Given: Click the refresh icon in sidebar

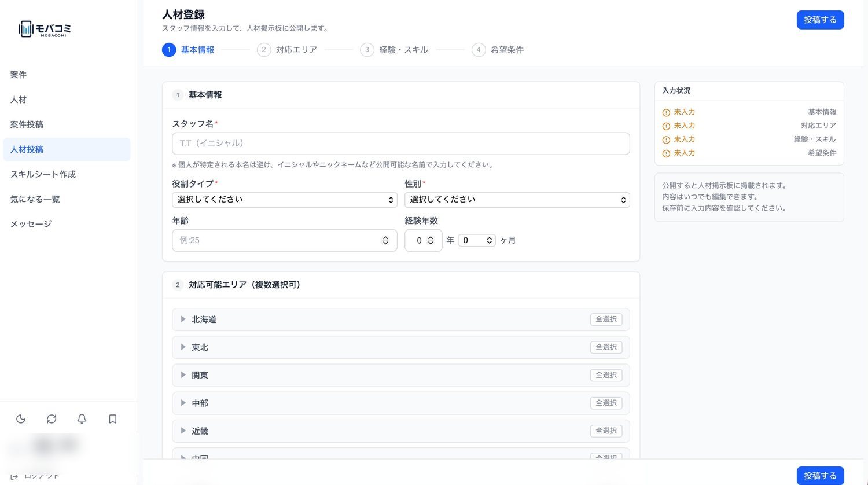Looking at the screenshot, I should pyautogui.click(x=52, y=419).
